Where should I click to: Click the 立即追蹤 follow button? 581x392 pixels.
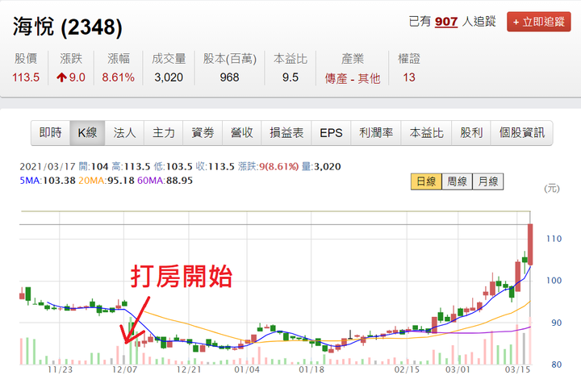coord(539,22)
